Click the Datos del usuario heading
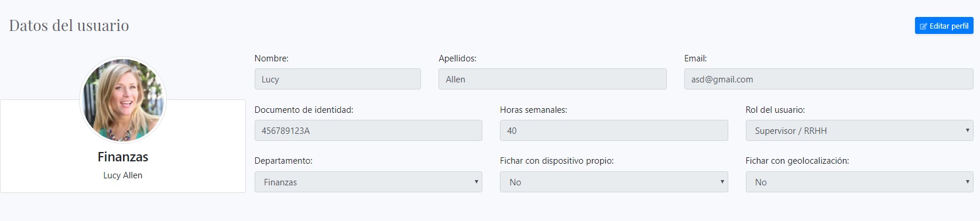The height and width of the screenshot is (221, 980). [69, 26]
